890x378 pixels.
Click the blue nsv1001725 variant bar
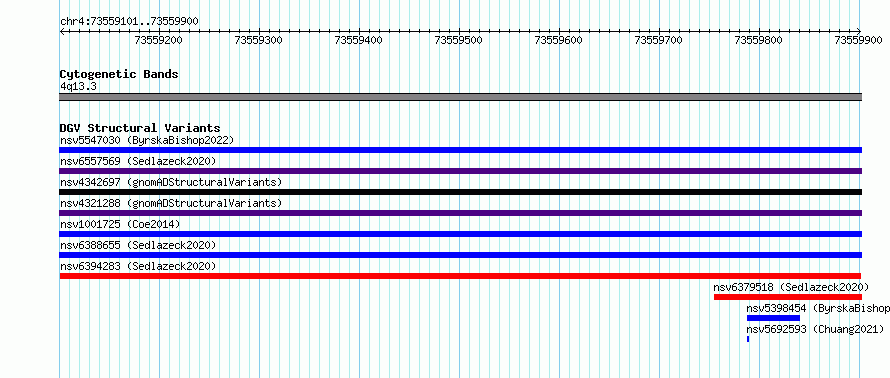pyautogui.click(x=460, y=234)
